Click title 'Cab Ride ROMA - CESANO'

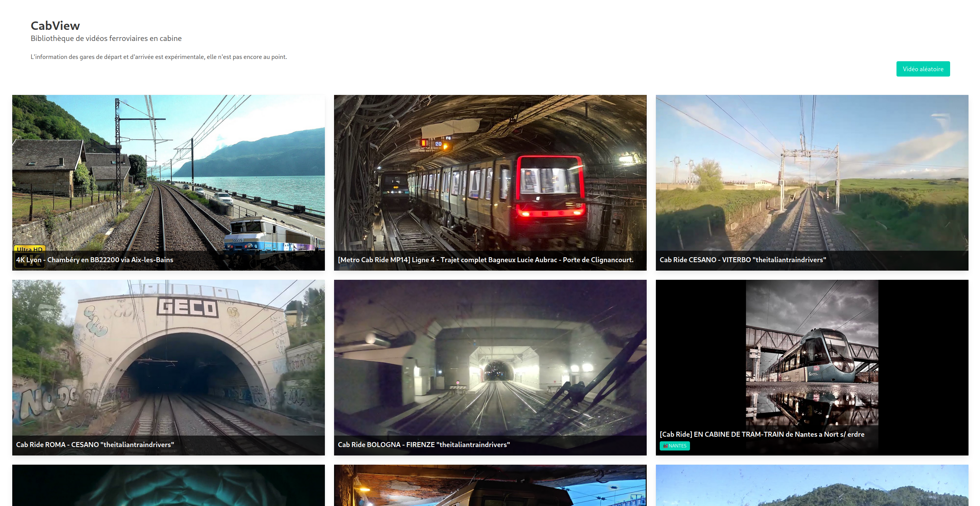pyautogui.click(x=95, y=444)
